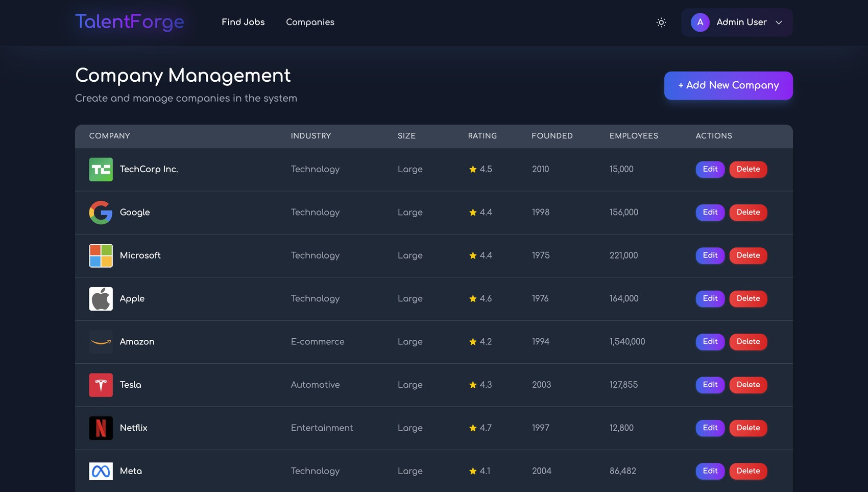Edit the Meta company row
Viewport: 868px width, 492px height.
coord(710,471)
